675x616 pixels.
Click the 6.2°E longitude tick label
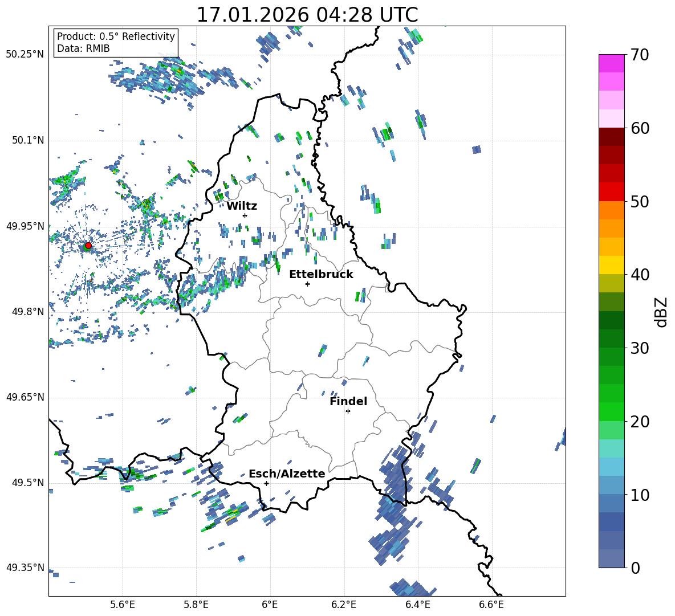coord(344,604)
